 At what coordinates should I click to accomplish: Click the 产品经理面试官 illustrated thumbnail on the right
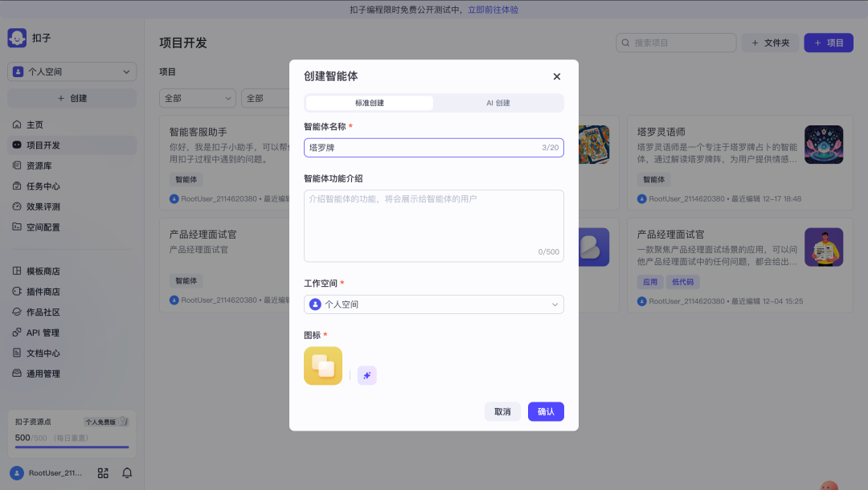coord(824,247)
